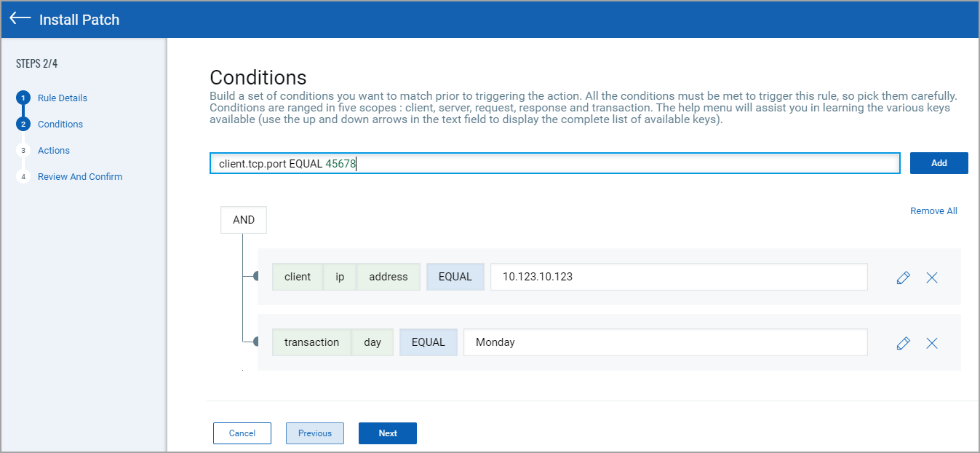Click the Monday value field
This screenshot has height=453, width=980.
coord(666,342)
